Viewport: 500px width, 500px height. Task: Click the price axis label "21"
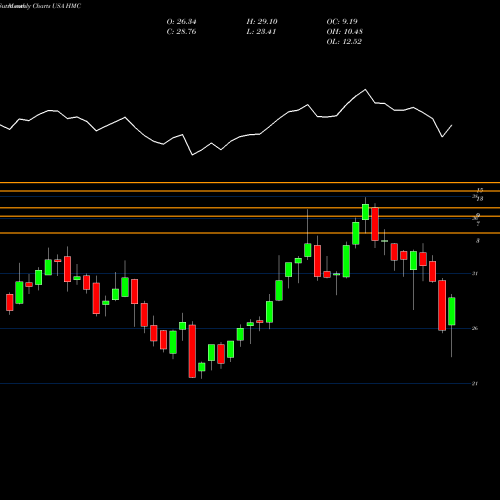(x=475, y=384)
